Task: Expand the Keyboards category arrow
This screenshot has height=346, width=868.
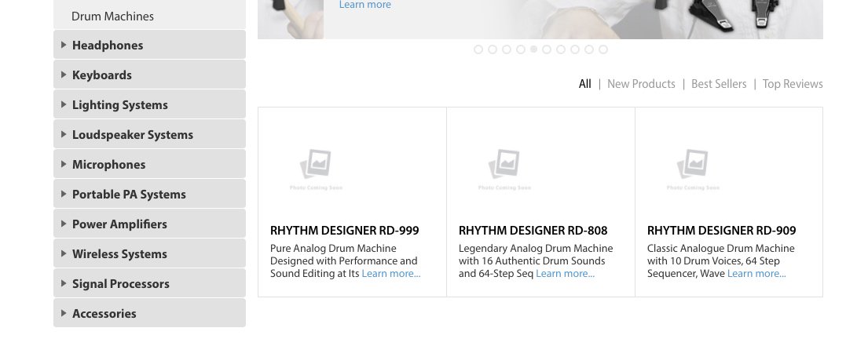Action: click(64, 75)
